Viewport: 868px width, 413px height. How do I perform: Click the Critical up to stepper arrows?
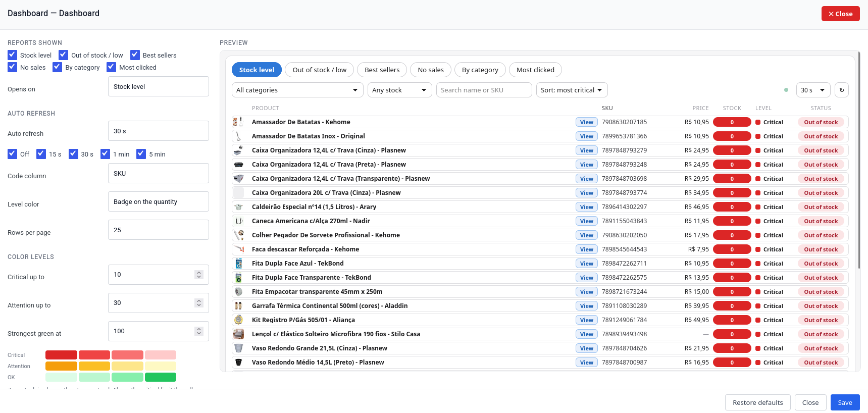199,274
